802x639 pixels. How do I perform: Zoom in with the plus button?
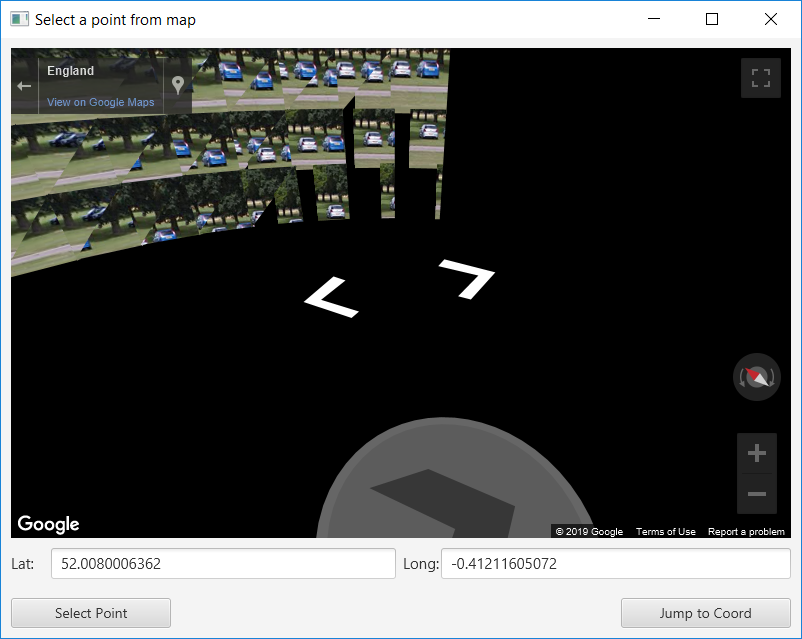(x=756, y=453)
